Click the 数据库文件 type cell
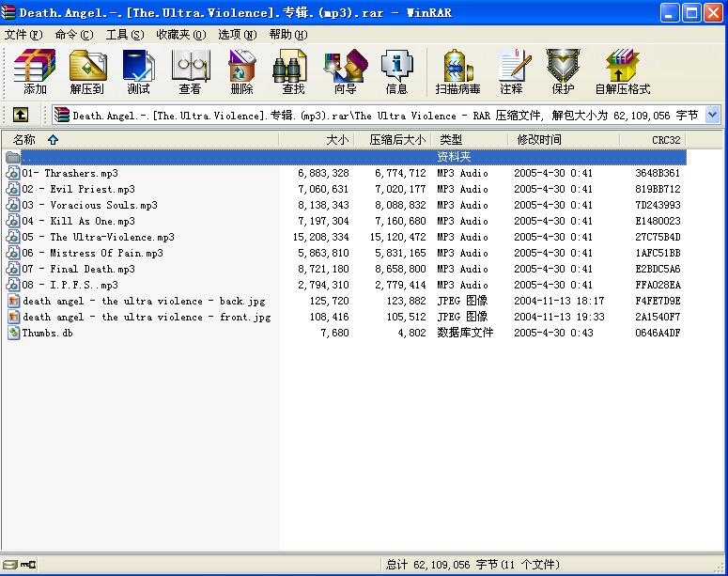The width and height of the screenshot is (728, 576). [x=465, y=333]
